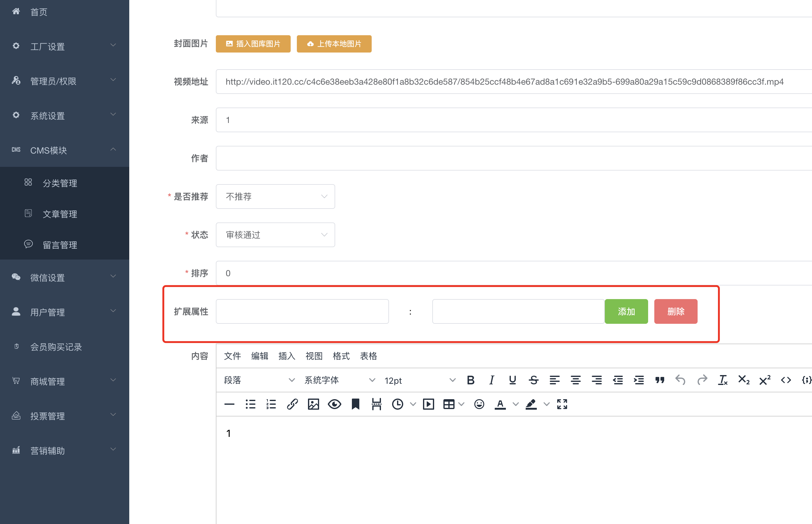
Task: Click the green 添加 button
Action: 626,311
